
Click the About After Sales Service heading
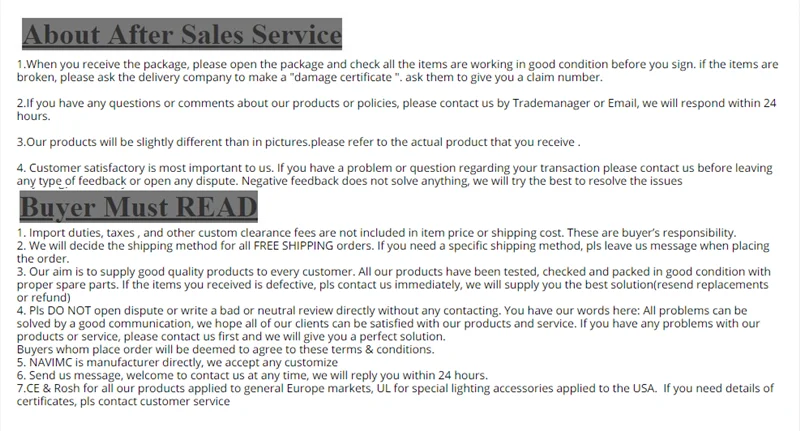click(182, 34)
